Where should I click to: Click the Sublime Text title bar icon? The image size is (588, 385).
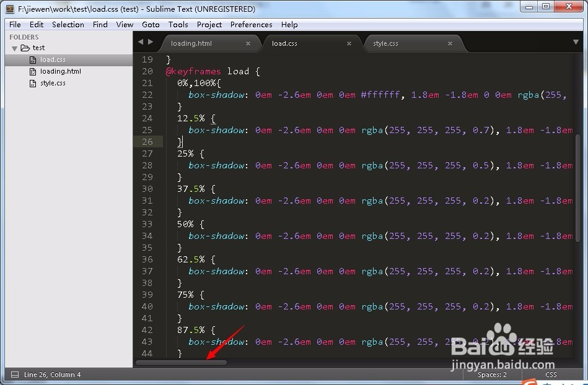[x=10, y=9]
